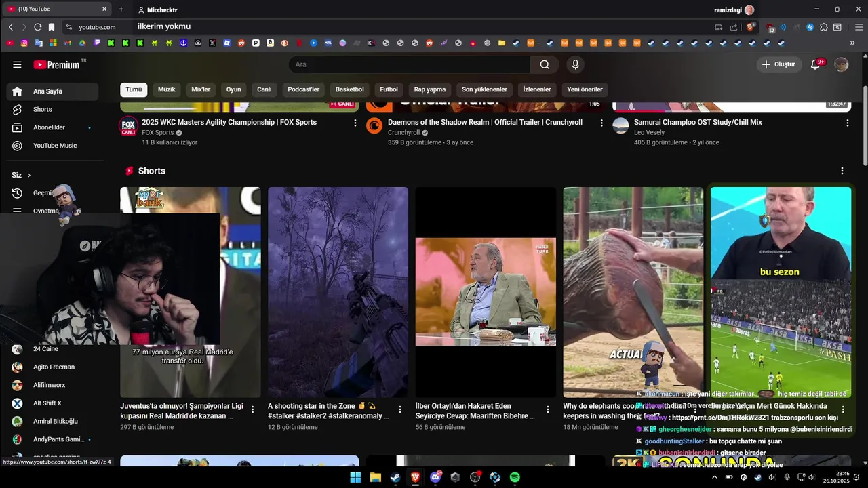Open the Leo Vesely channel link
The width and height of the screenshot is (868, 488).
(x=649, y=133)
